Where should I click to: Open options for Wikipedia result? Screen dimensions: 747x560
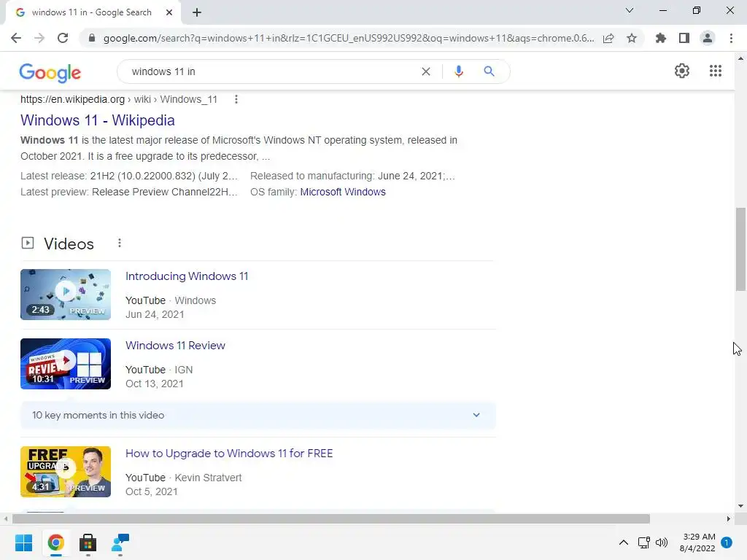[x=236, y=99]
